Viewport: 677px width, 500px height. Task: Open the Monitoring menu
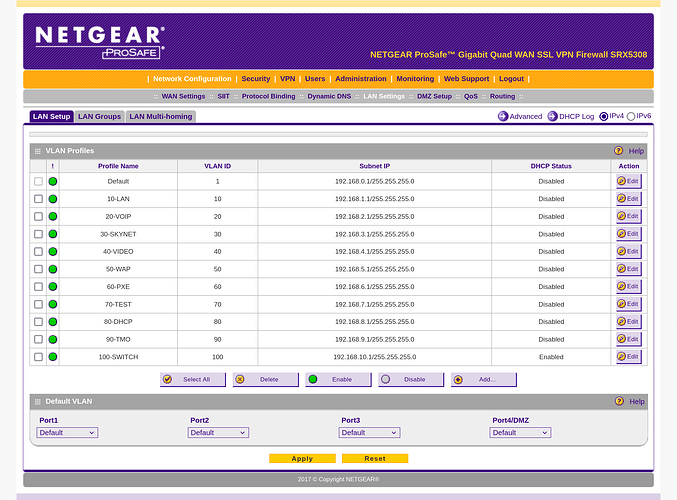tap(415, 79)
